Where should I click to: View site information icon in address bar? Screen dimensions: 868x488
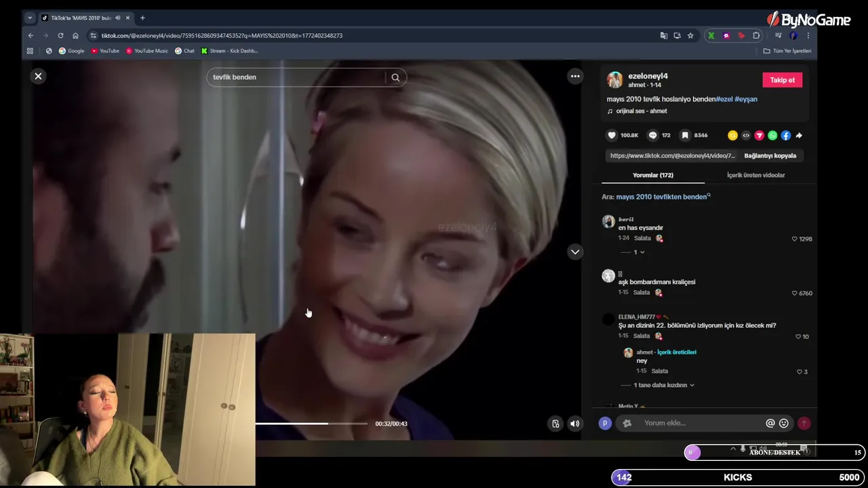(93, 35)
